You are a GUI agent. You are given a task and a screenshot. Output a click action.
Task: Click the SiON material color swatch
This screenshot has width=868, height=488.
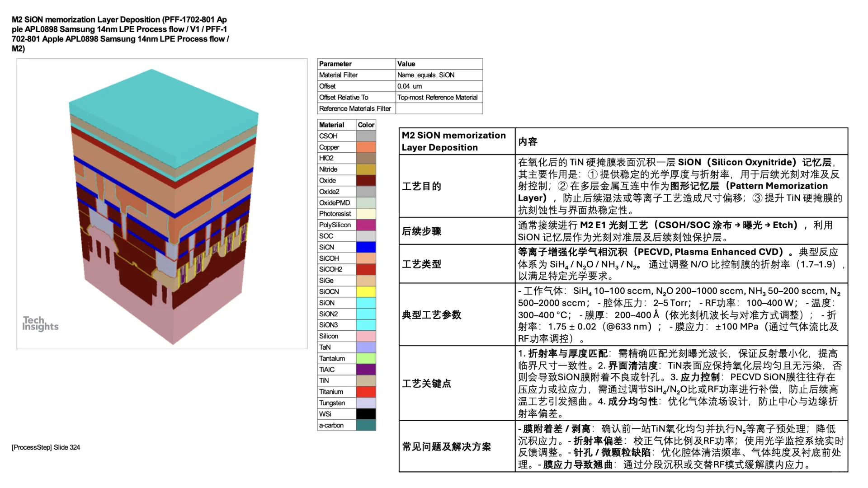(x=366, y=303)
